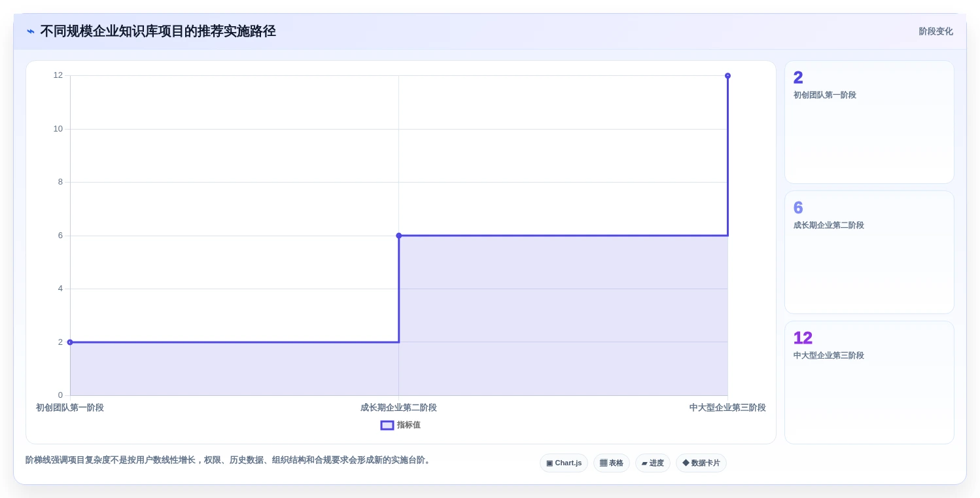
Task: Click the step-chart icon beside the title
Action: 31,31
